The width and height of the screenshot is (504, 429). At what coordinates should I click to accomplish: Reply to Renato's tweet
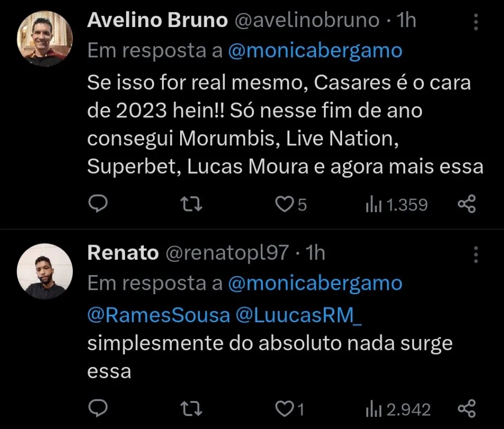click(97, 408)
